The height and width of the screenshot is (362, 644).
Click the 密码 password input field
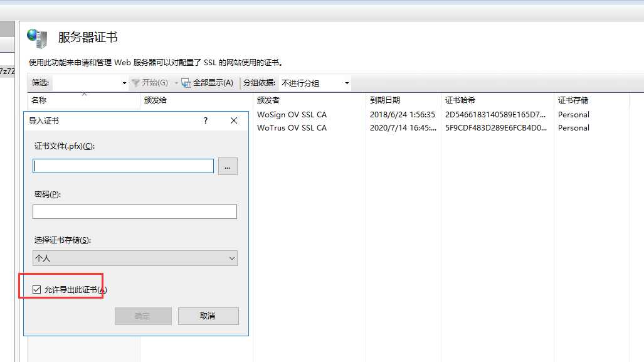click(x=134, y=211)
